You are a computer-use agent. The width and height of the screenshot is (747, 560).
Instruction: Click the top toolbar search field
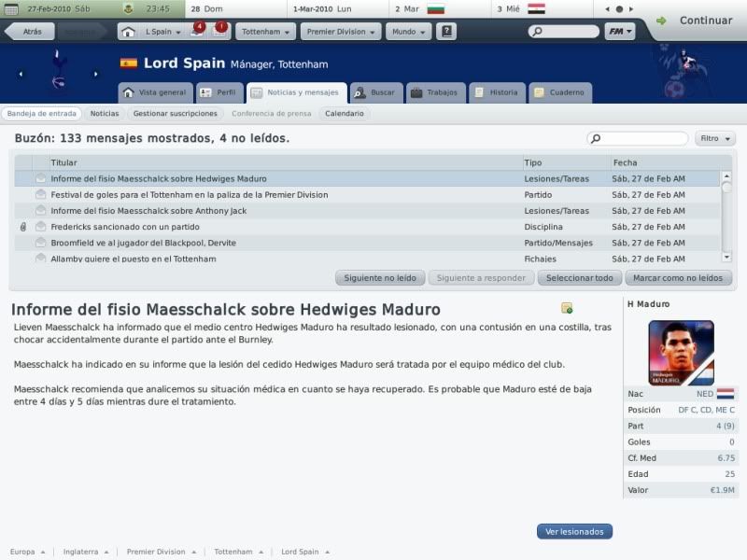point(564,32)
